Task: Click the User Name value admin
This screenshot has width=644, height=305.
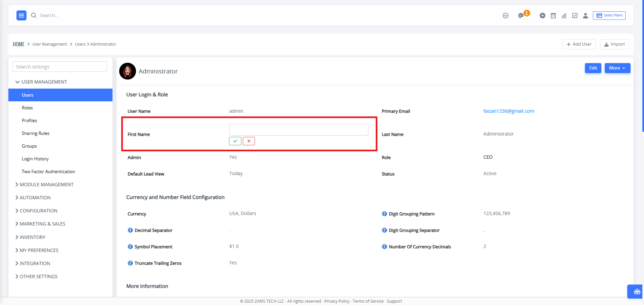Action: click(x=236, y=111)
